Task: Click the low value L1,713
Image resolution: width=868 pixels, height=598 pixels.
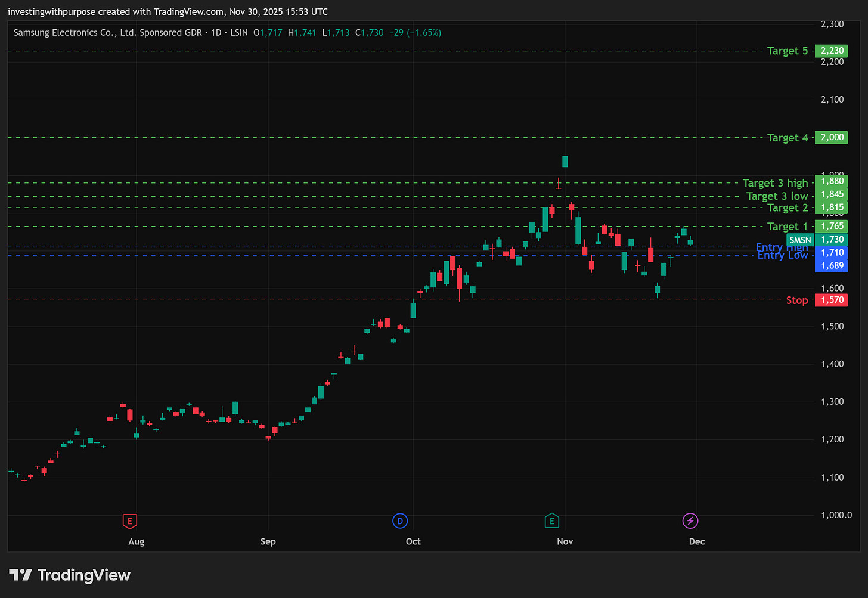Action: pyautogui.click(x=336, y=33)
